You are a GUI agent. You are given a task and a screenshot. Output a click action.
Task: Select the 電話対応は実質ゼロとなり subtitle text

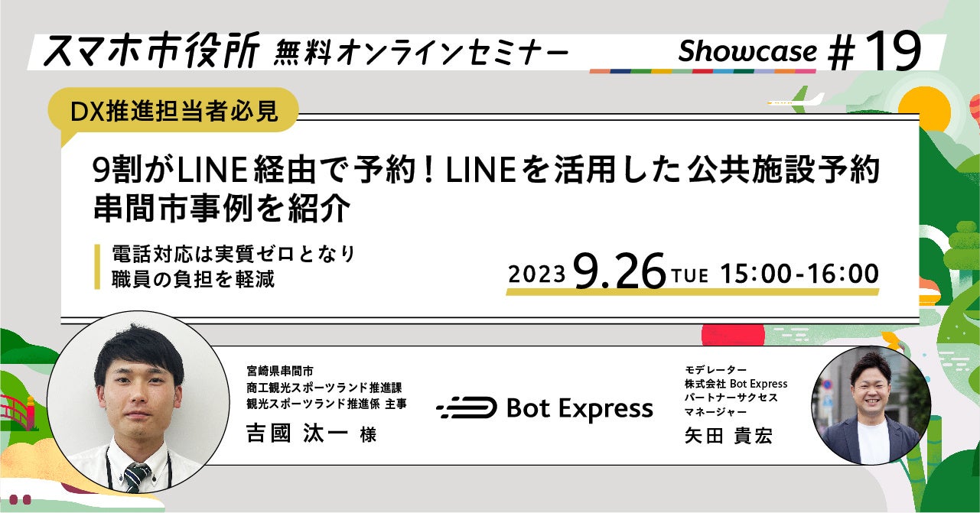tap(233, 255)
